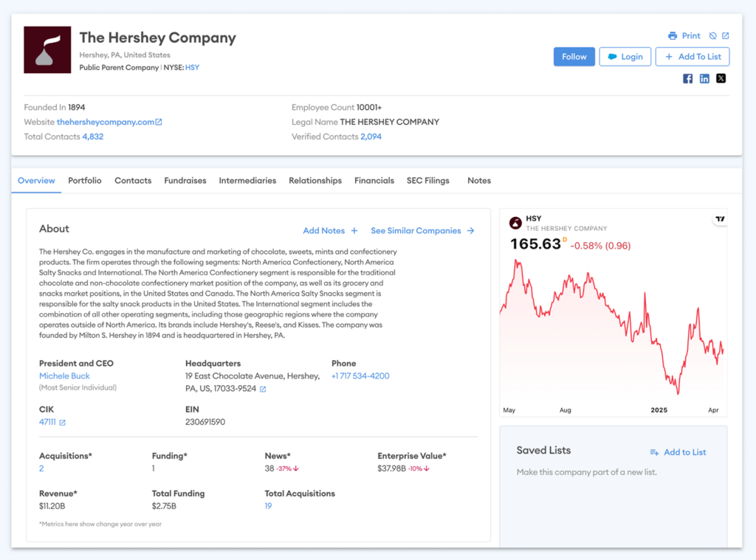Click Founded In 1894 text
The height and width of the screenshot is (560, 756).
[55, 108]
